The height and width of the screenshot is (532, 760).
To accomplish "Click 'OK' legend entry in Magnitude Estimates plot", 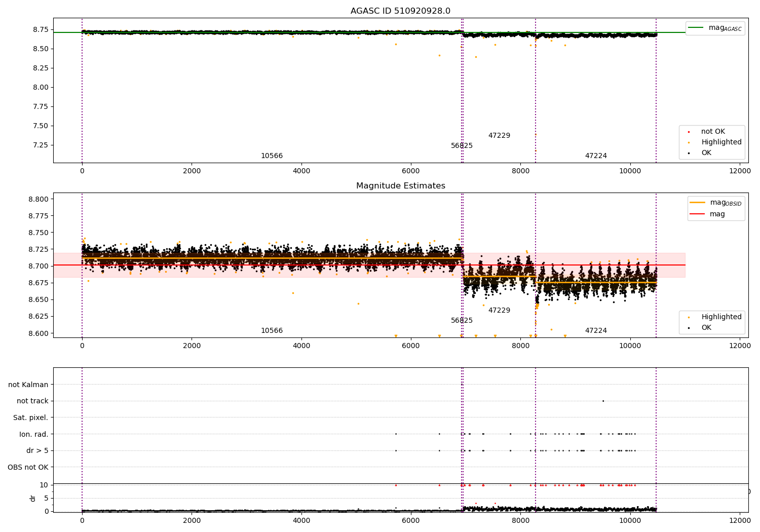I will [699, 328].
